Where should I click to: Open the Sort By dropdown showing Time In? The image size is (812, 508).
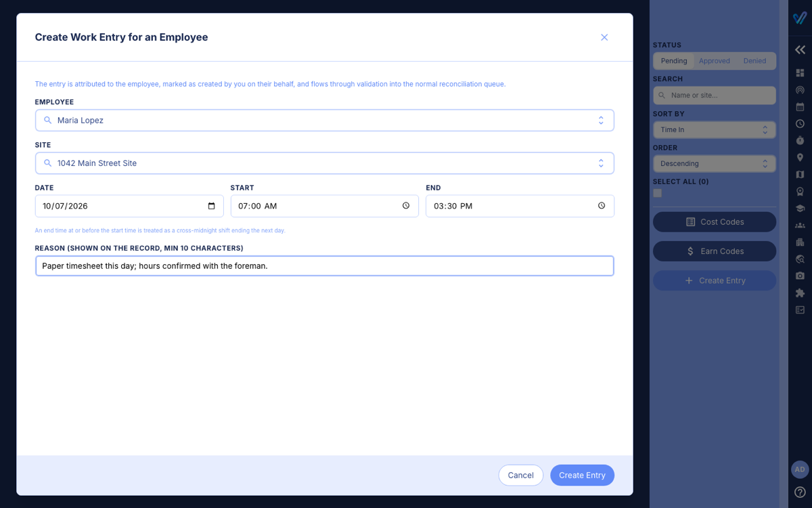[x=715, y=129]
